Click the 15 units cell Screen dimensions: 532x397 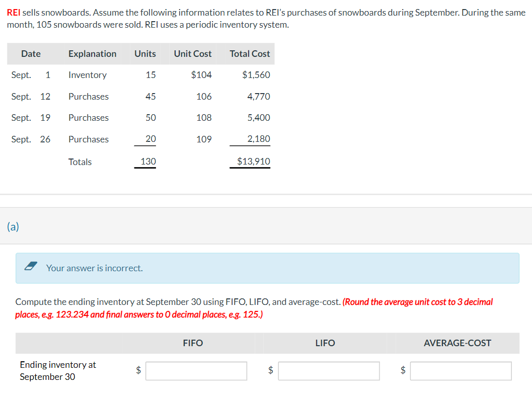pos(150,74)
